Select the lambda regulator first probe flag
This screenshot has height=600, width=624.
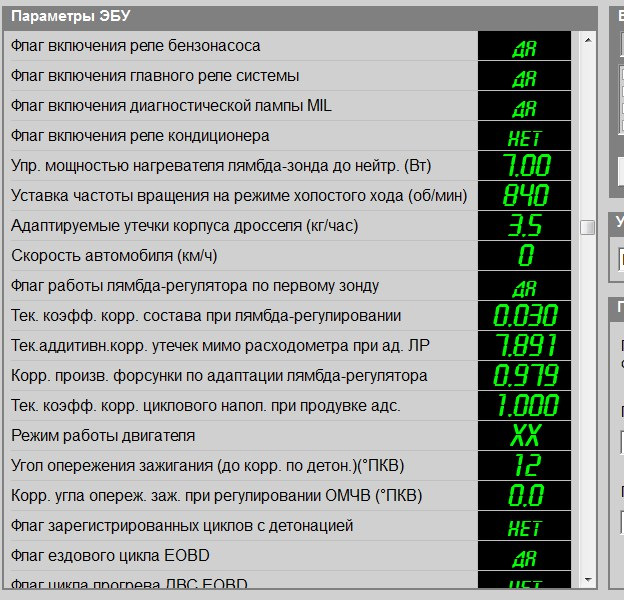click(240, 286)
